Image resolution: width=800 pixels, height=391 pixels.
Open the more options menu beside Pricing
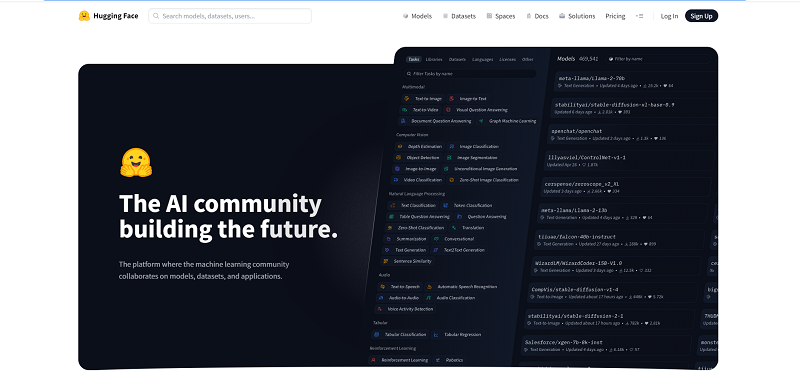click(639, 16)
